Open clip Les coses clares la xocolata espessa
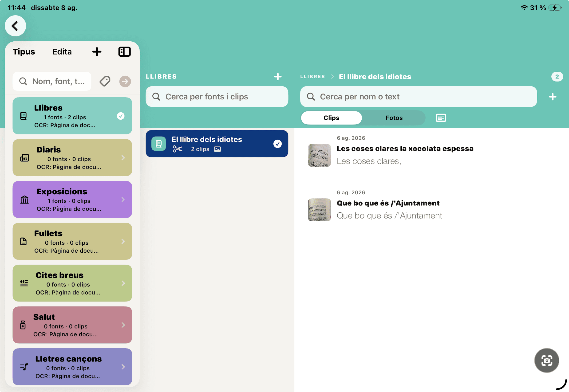569x392 pixels. [405, 149]
